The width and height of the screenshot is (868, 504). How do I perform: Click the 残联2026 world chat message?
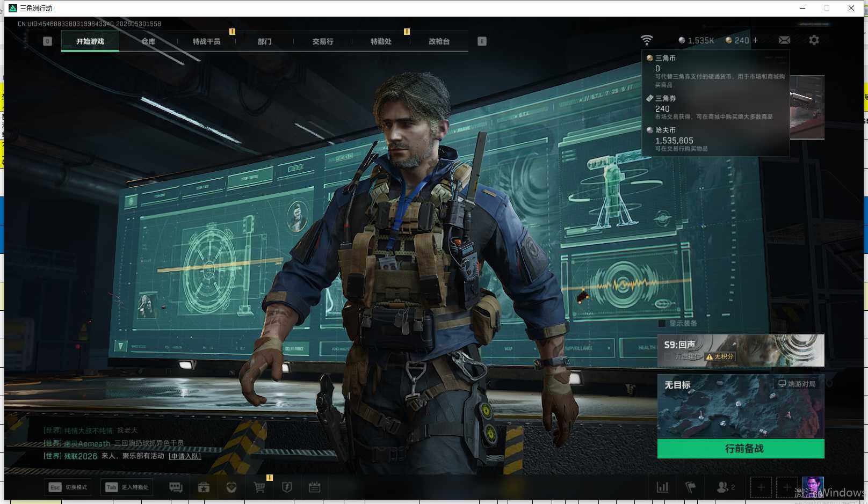[x=122, y=456]
